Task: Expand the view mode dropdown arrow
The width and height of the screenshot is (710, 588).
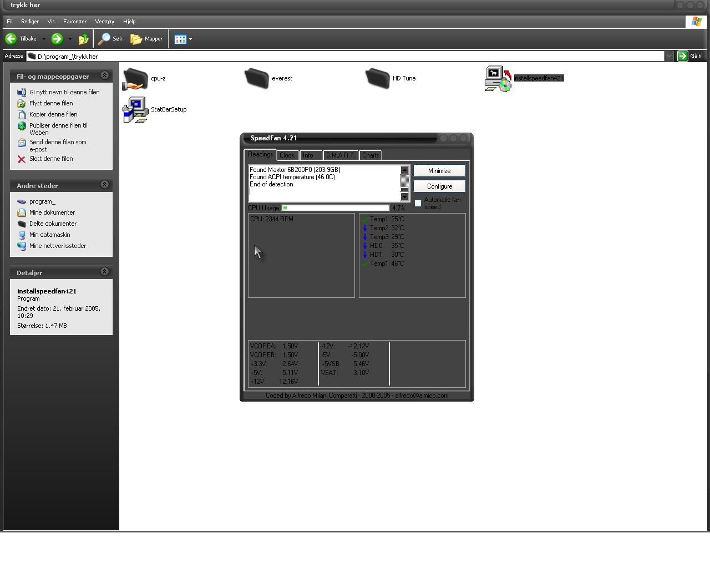Action: pos(190,39)
